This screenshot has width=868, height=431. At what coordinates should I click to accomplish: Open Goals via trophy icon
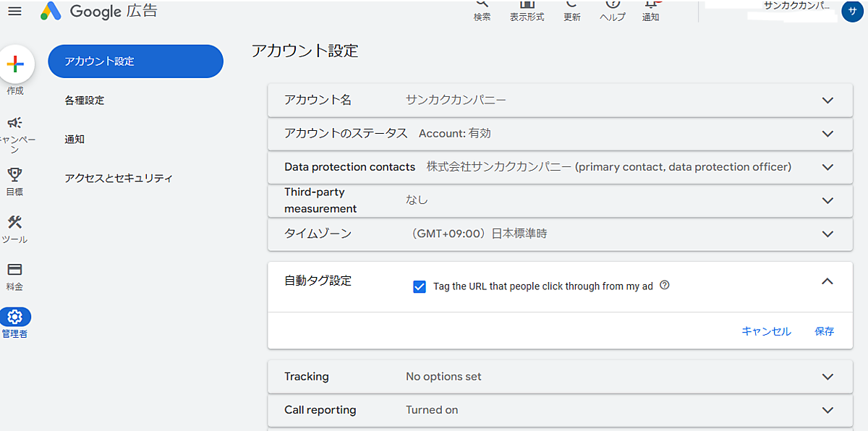pyautogui.click(x=14, y=174)
